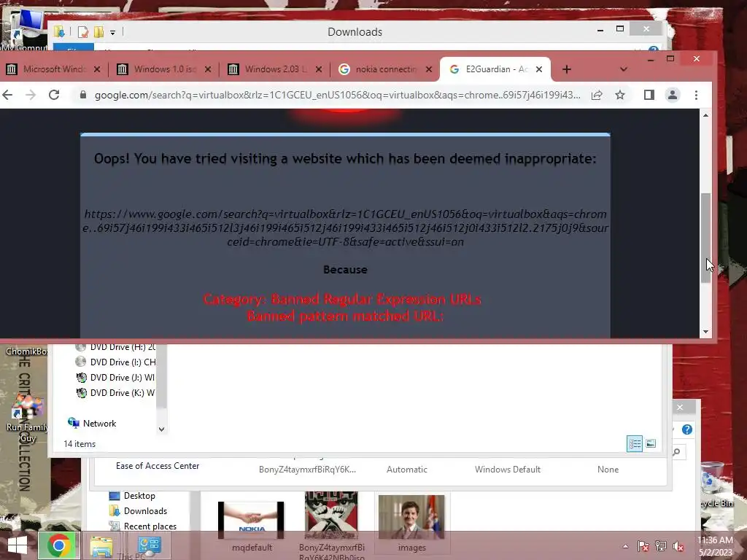This screenshot has width=747, height=560.
Task: Open Chrome three-dot menu
Action: [x=696, y=95]
